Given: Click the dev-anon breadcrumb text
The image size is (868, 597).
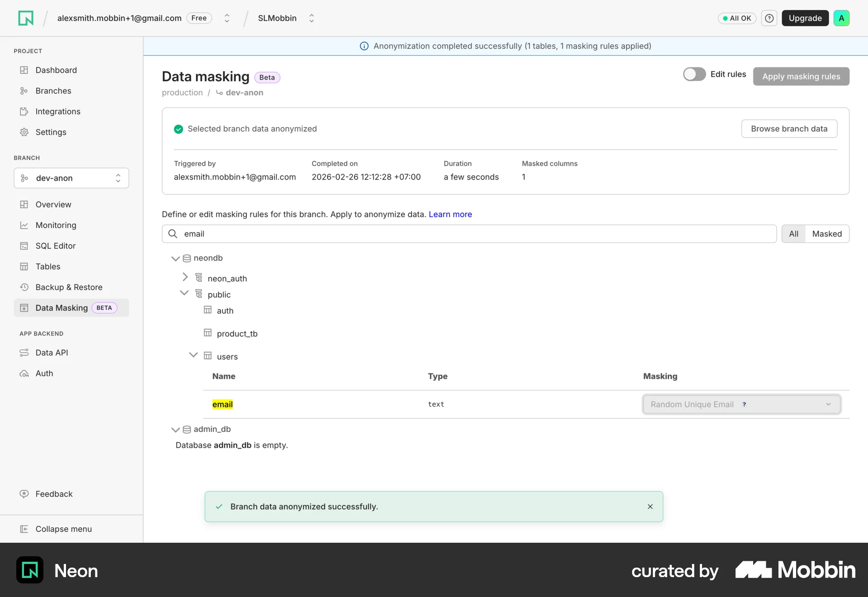Looking at the screenshot, I should click(245, 93).
